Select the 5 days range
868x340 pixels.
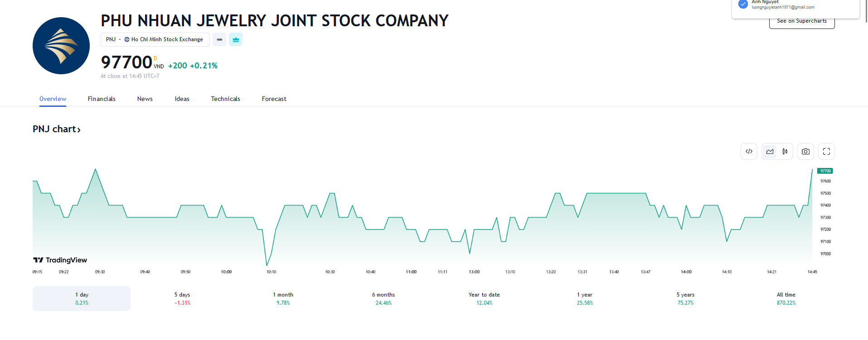(x=182, y=298)
